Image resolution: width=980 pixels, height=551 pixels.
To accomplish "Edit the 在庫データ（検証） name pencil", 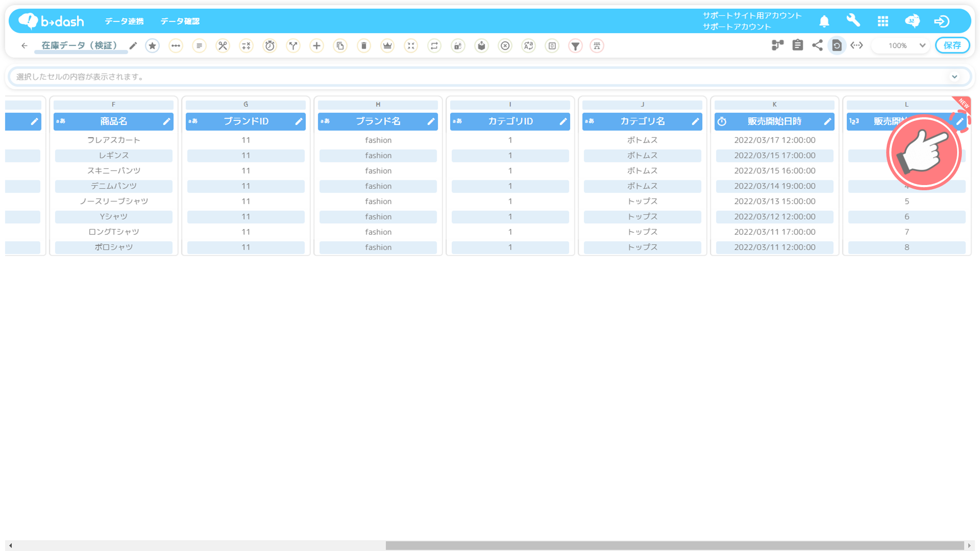I will pos(133,46).
